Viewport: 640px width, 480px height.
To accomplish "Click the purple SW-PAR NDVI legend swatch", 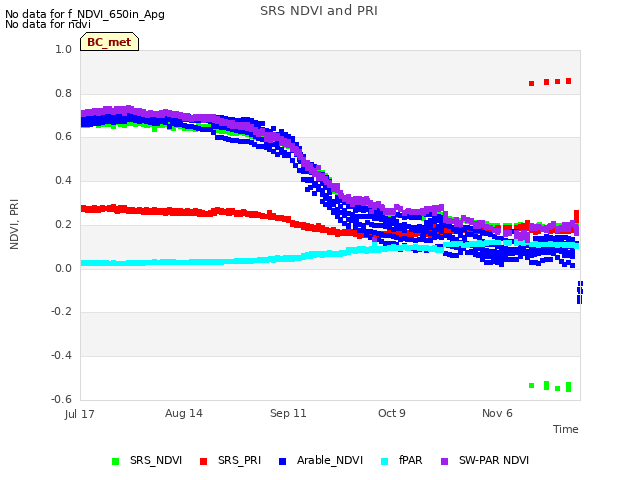I will 444,461.
